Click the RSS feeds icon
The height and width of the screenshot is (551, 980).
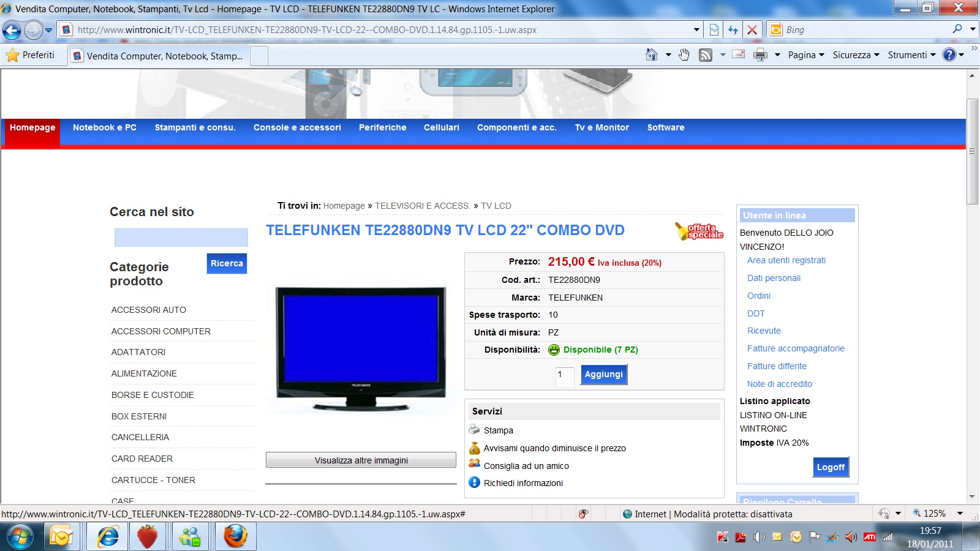(x=706, y=55)
